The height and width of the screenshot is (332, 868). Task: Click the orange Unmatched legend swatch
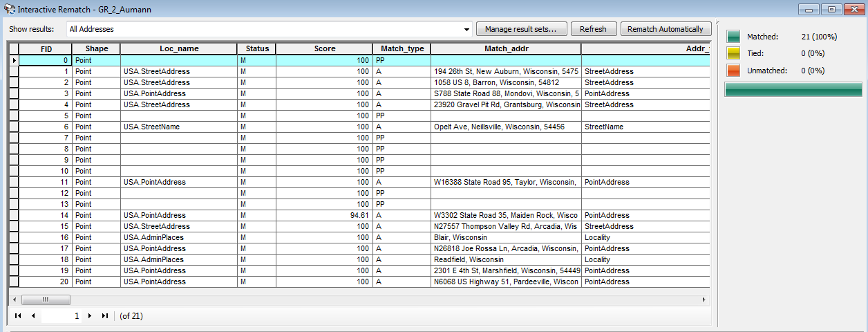coord(734,70)
